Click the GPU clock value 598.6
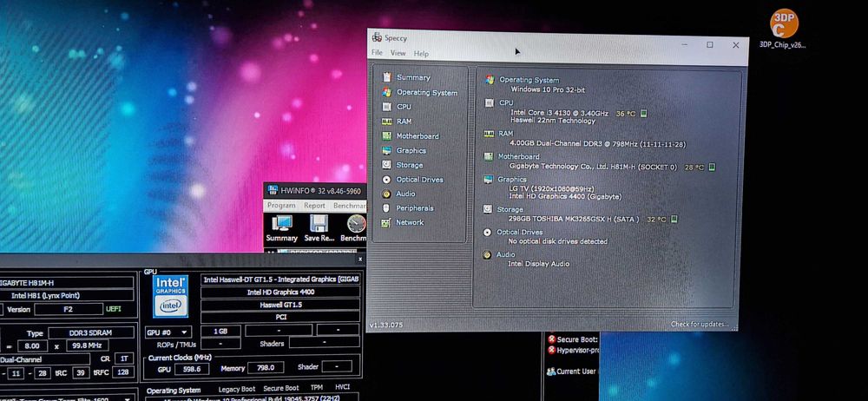The width and height of the screenshot is (868, 401). [x=192, y=369]
